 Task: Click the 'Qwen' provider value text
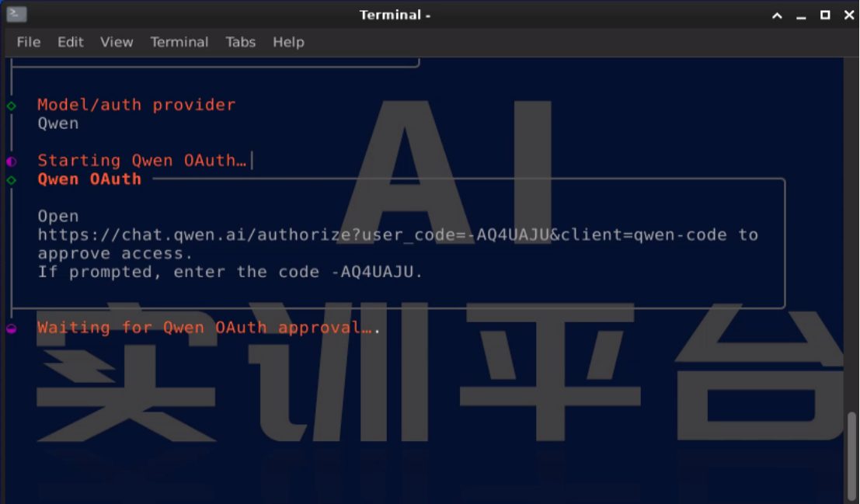58,123
